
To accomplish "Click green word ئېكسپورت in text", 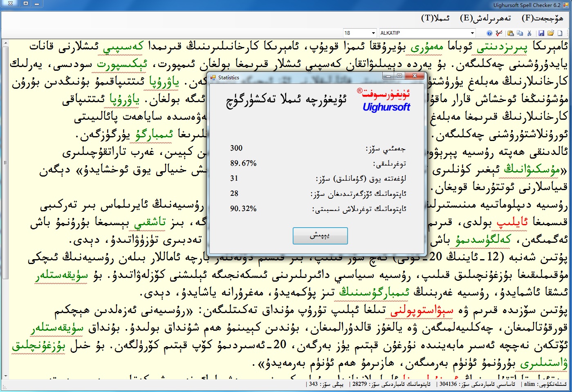I will tap(122, 64).
